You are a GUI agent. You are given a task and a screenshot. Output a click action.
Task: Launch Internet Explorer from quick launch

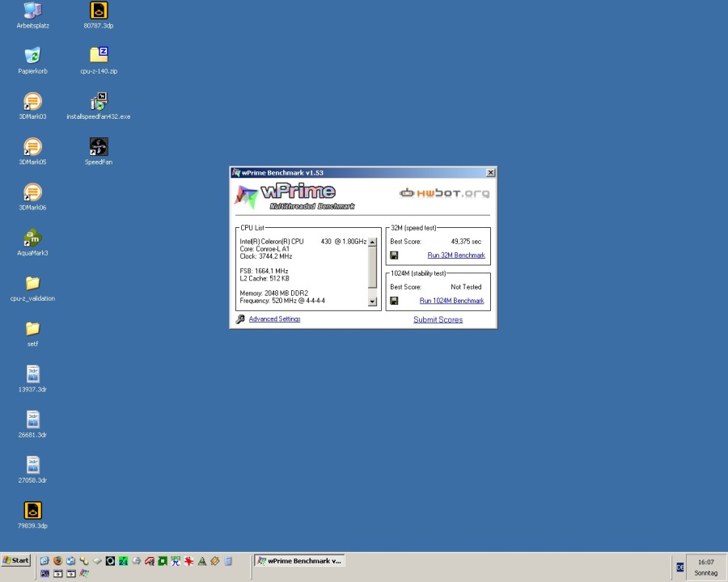(x=44, y=561)
